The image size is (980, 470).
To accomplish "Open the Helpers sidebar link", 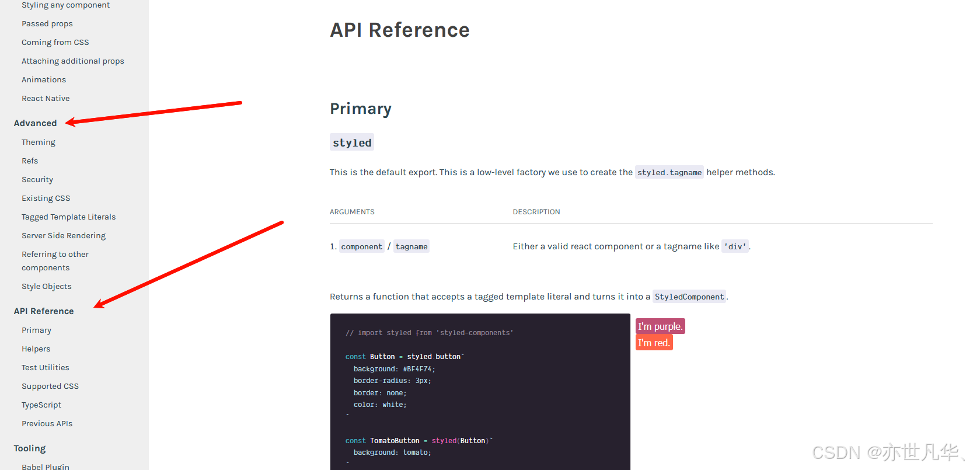I will pyautogui.click(x=36, y=349).
